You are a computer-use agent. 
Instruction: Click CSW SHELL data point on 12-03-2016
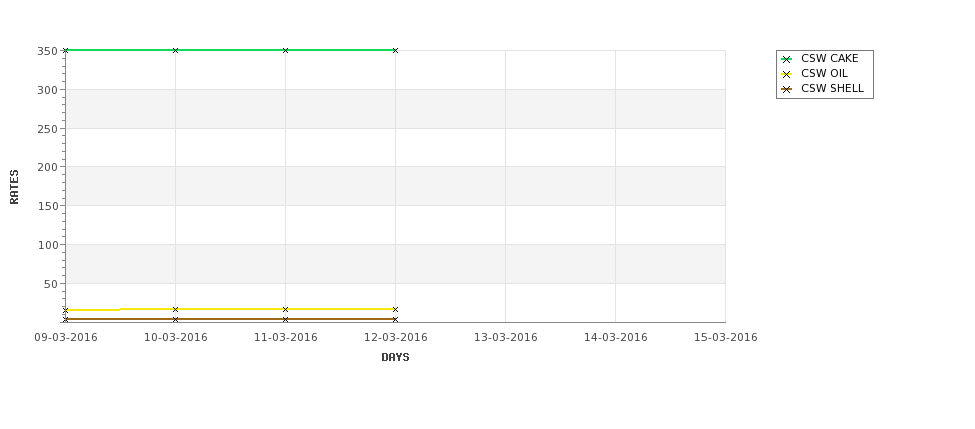click(395, 320)
